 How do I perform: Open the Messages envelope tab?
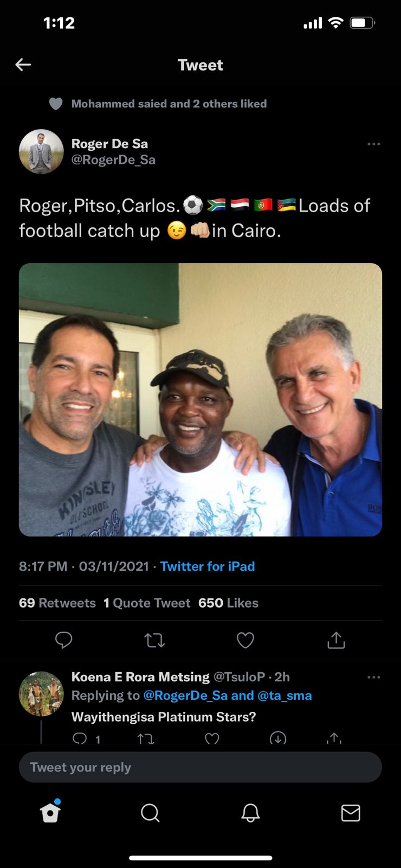point(351,813)
